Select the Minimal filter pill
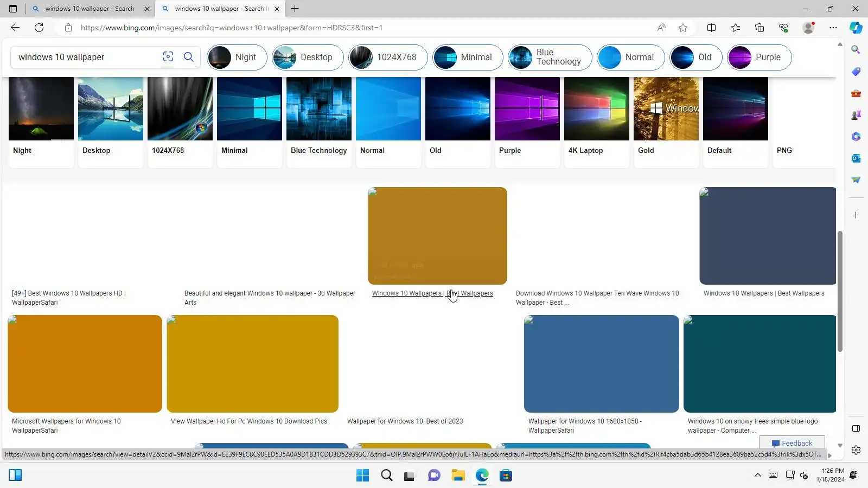Image resolution: width=868 pixels, height=488 pixels. click(x=468, y=57)
